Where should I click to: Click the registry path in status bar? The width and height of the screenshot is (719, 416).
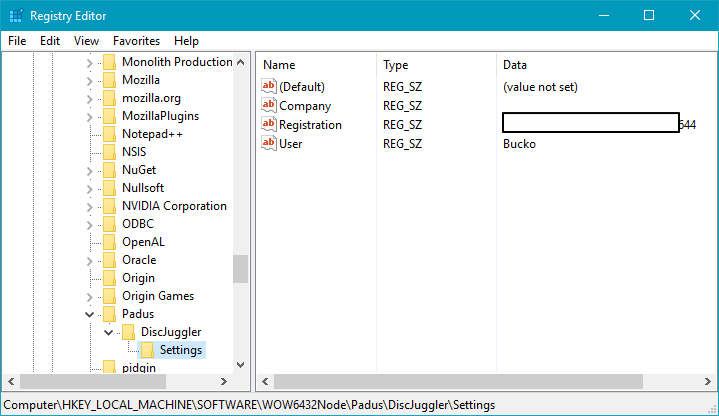coord(249,405)
